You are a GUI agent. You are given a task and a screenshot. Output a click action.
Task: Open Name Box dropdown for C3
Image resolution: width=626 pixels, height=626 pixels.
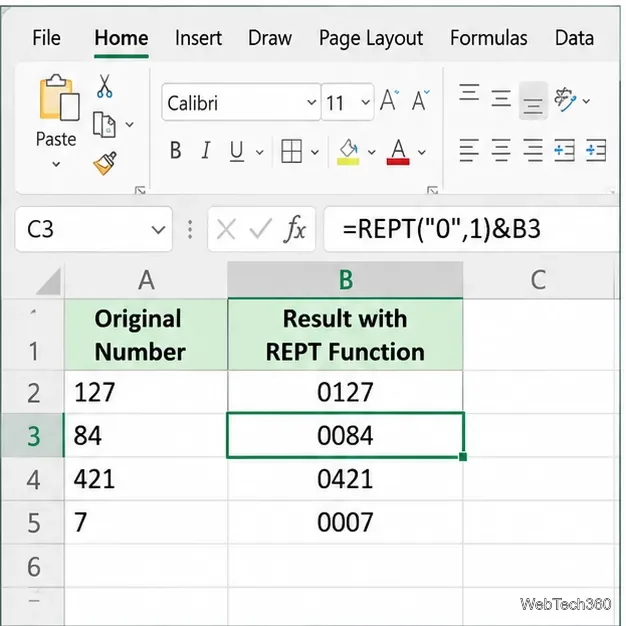tap(158, 230)
